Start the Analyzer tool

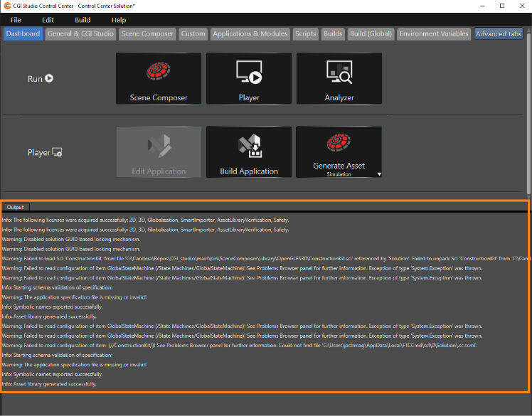339,78
